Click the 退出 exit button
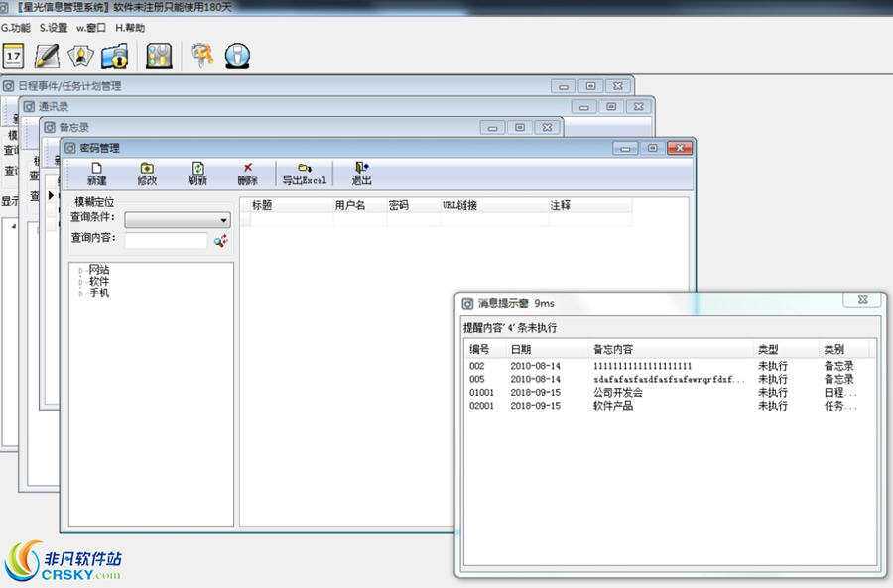The image size is (893, 588). (x=359, y=171)
